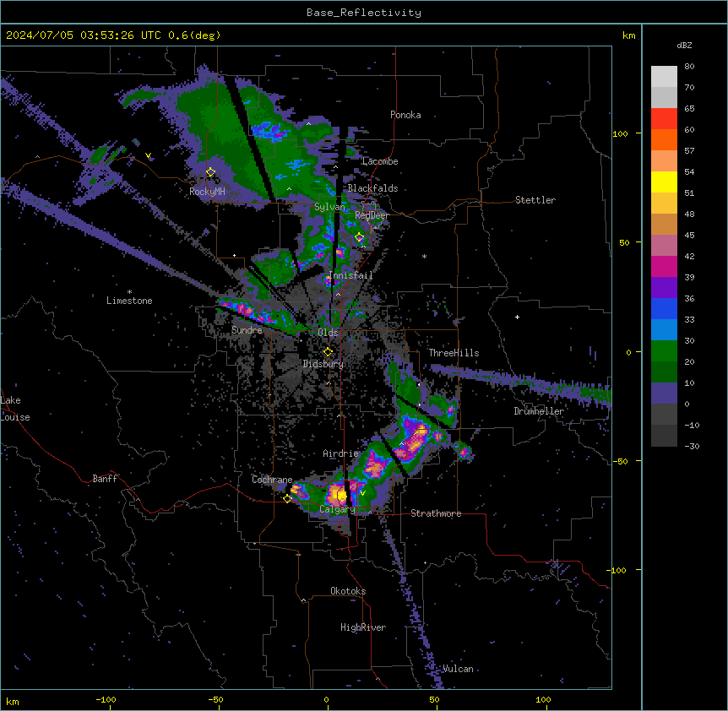Click the Base_Reflectivity title
The image size is (728, 711).
[x=364, y=13]
